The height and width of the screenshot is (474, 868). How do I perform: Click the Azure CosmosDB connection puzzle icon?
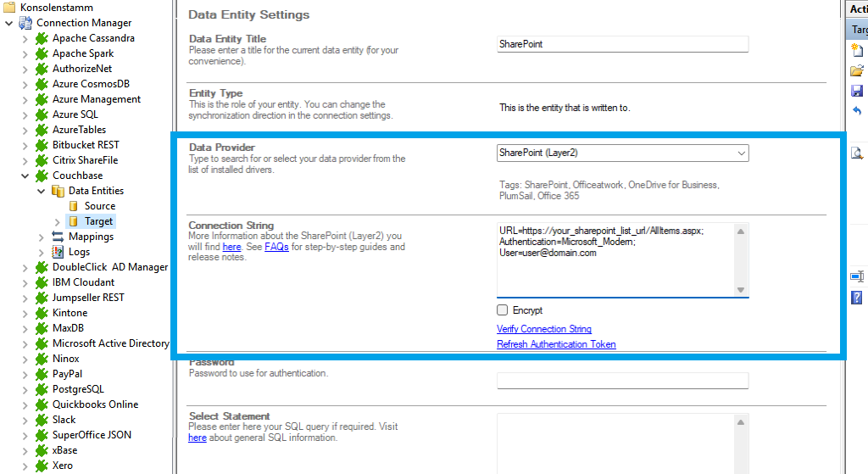[x=42, y=84]
